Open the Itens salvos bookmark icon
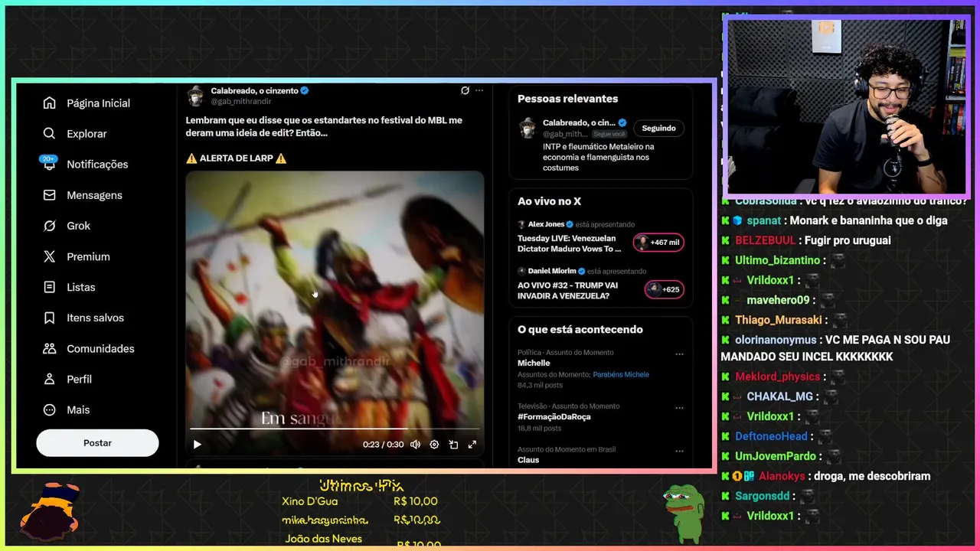Screen dimensions: 980x551 [x=50, y=318]
